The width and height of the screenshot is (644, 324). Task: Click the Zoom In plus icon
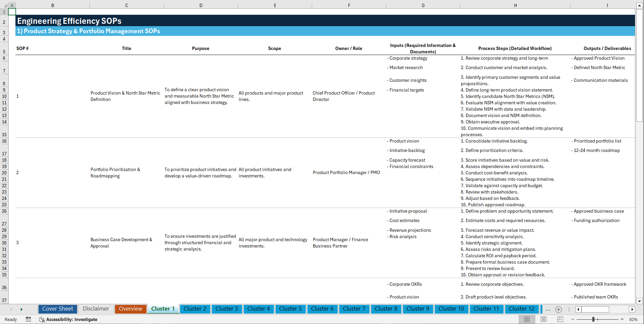[623, 319]
